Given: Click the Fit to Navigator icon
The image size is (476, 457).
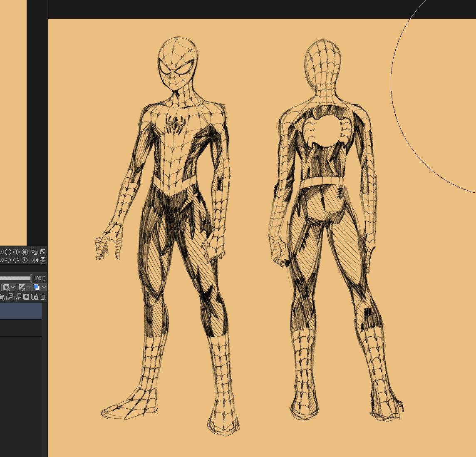Looking at the screenshot, I should [34, 252].
